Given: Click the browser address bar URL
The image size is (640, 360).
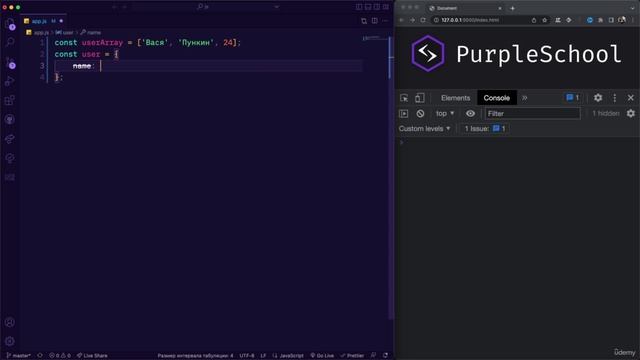Looking at the screenshot, I should pyautogui.click(x=470, y=20).
